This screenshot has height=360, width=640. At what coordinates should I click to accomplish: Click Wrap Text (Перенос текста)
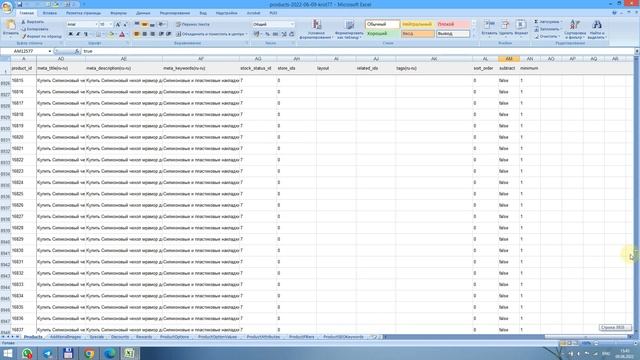(x=193, y=24)
